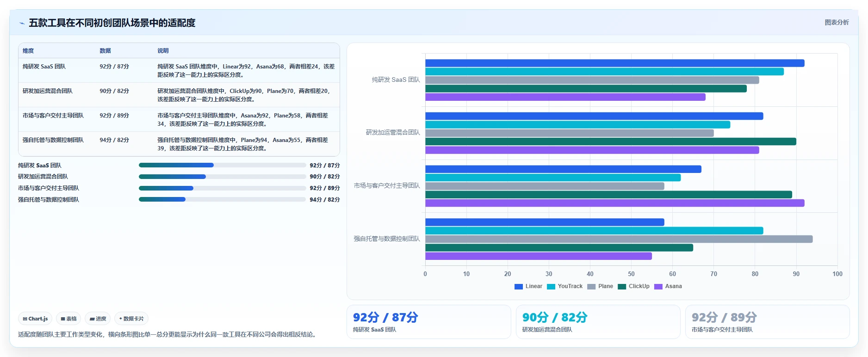
Task: Click the YouTrack bar for 强自托管与数据控制团队
Action: coord(594,231)
